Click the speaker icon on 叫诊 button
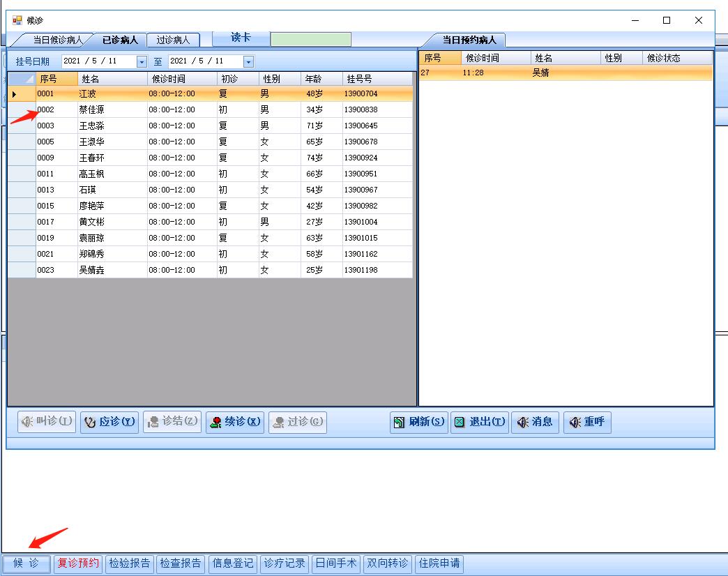 tap(27, 422)
